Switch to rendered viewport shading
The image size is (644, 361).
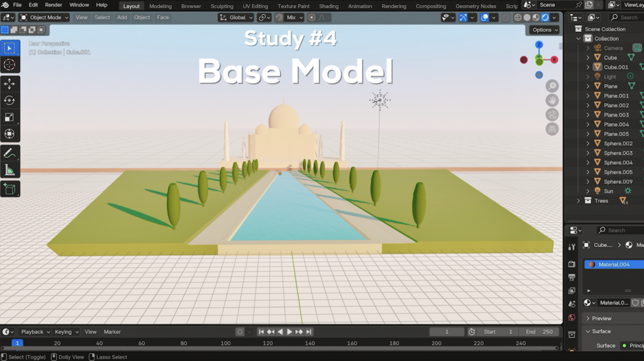coord(545,18)
